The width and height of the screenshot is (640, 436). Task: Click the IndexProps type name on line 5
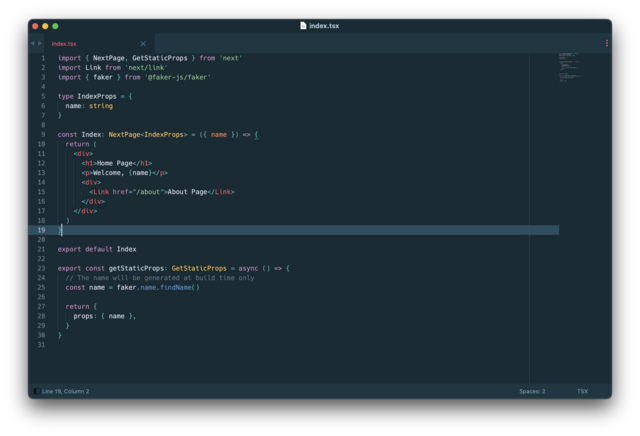pyautogui.click(x=97, y=96)
